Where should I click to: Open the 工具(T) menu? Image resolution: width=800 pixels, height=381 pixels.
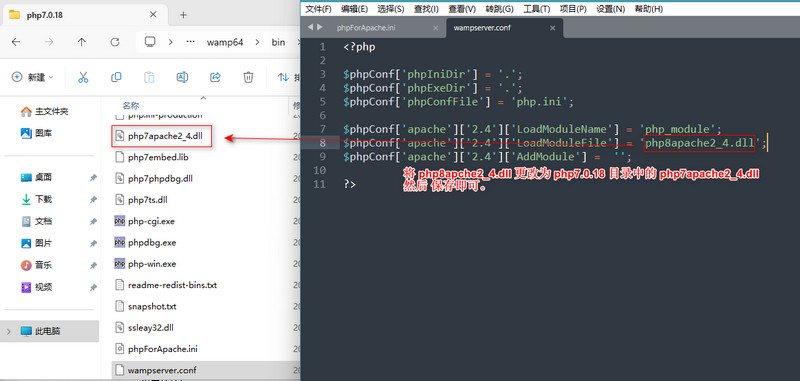[537, 9]
